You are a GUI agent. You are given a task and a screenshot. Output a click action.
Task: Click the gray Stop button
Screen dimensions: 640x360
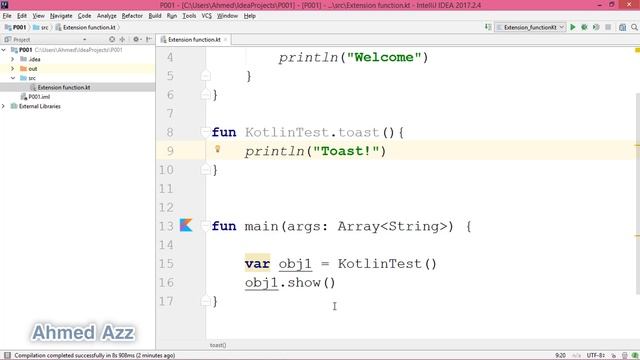coord(608,27)
